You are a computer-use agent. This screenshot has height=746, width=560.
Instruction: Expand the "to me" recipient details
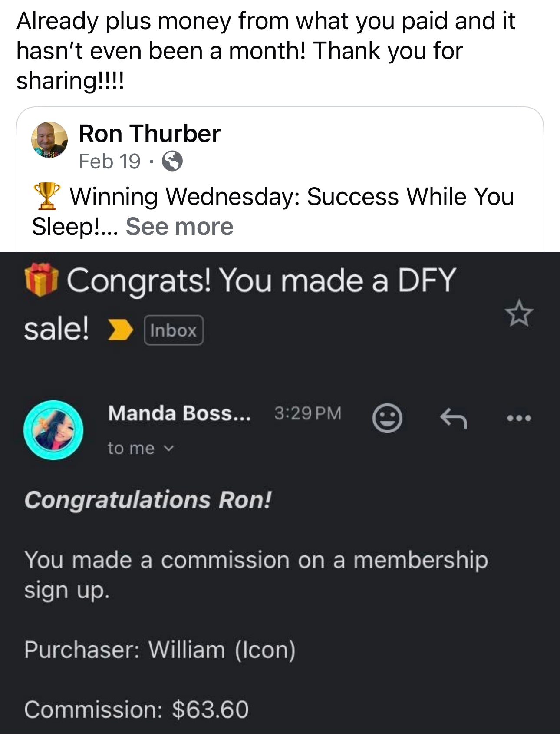click(140, 448)
